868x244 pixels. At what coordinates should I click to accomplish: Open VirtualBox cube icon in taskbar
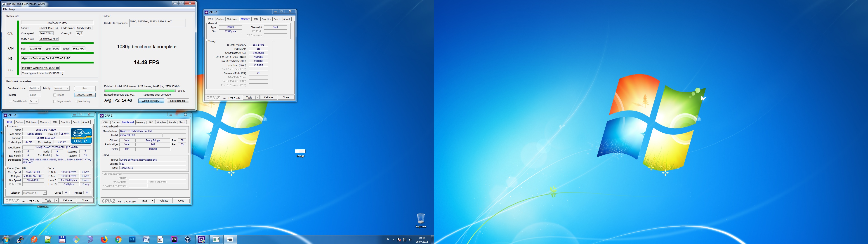(x=188, y=239)
